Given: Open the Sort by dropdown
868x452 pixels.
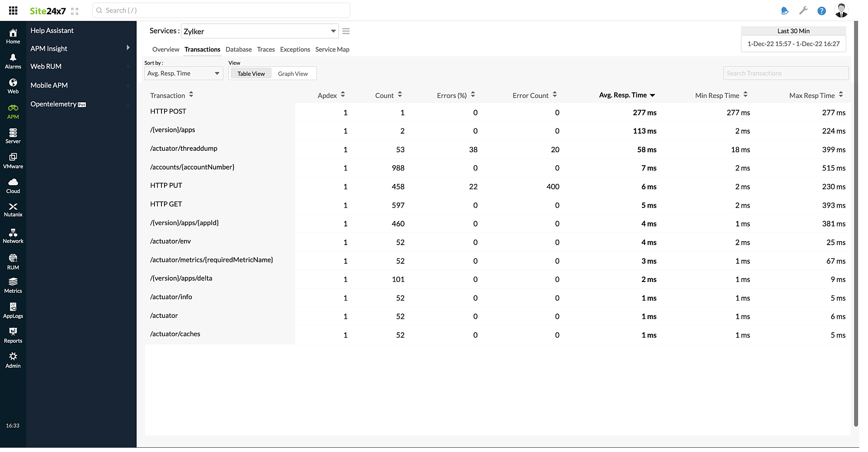Looking at the screenshot, I should click(x=183, y=73).
